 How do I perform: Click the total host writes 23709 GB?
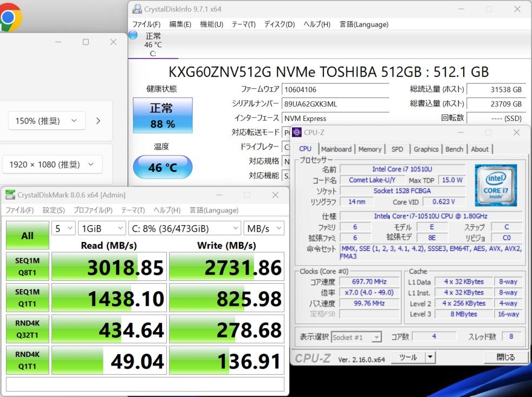pos(496,104)
